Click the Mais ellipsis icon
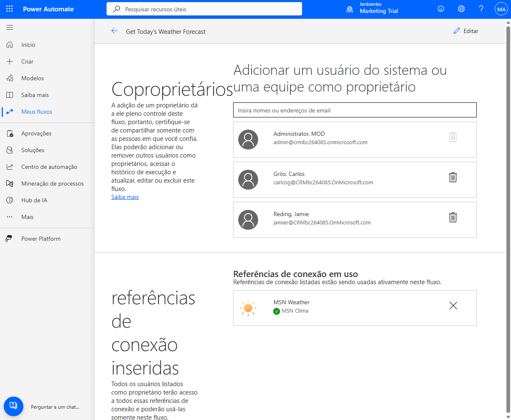 point(10,217)
